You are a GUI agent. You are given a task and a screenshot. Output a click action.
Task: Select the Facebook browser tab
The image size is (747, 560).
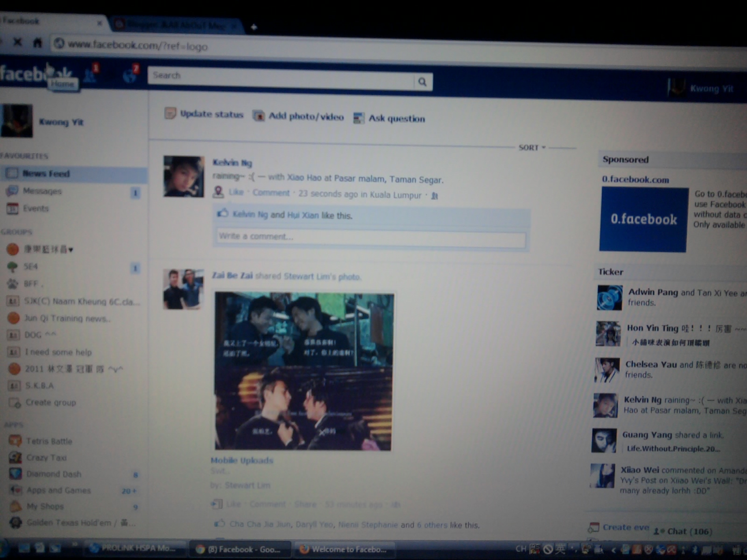pyautogui.click(x=51, y=21)
